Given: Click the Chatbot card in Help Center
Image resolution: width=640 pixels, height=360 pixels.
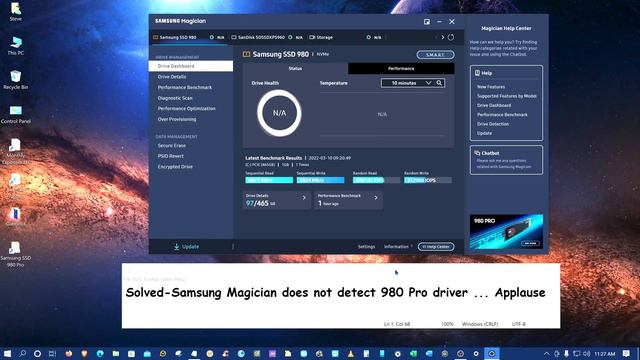Looking at the screenshot, I should pyautogui.click(x=506, y=160).
